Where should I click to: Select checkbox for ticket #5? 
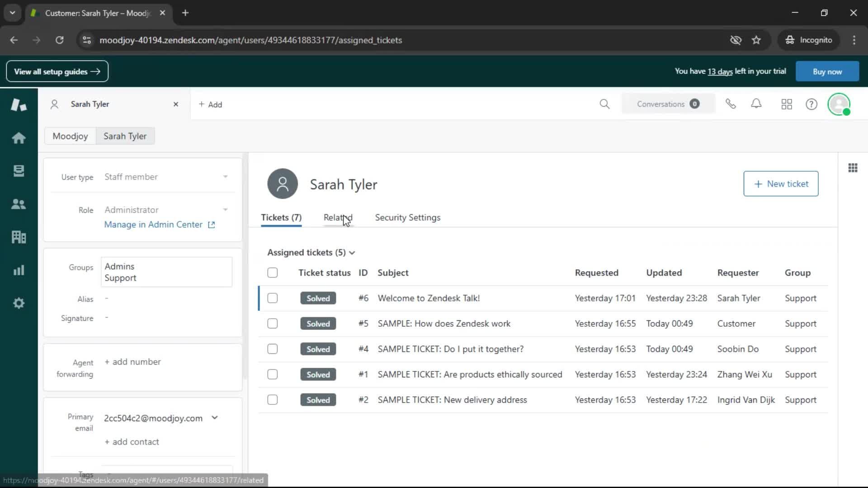pyautogui.click(x=272, y=324)
